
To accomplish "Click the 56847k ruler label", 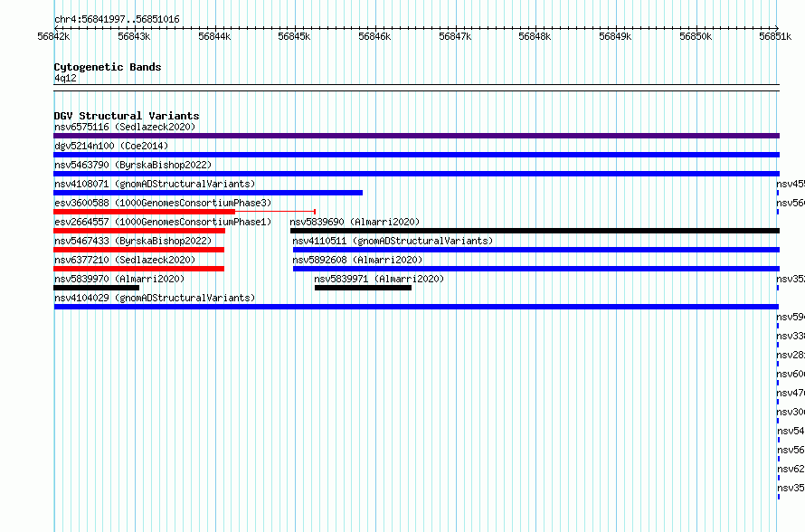I will tap(455, 36).
